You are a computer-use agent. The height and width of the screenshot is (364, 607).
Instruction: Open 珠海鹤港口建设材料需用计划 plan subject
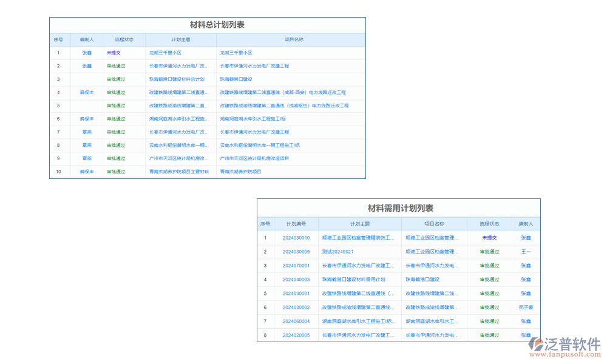click(x=353, y=280)
